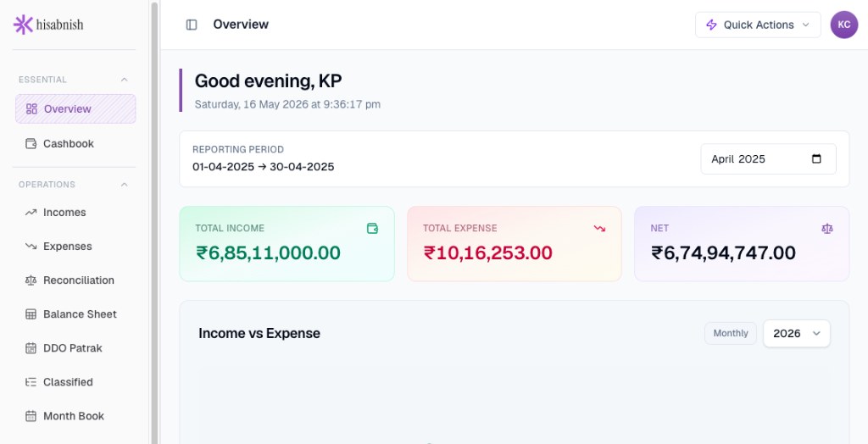
Task: Click the scales icon on Net card
Action: tap(827, 228)
